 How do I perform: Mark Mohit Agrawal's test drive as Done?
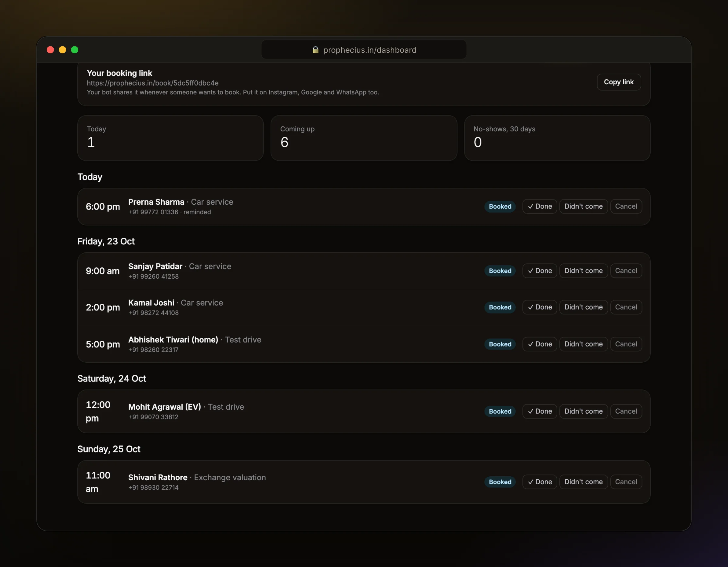point(540,411)
